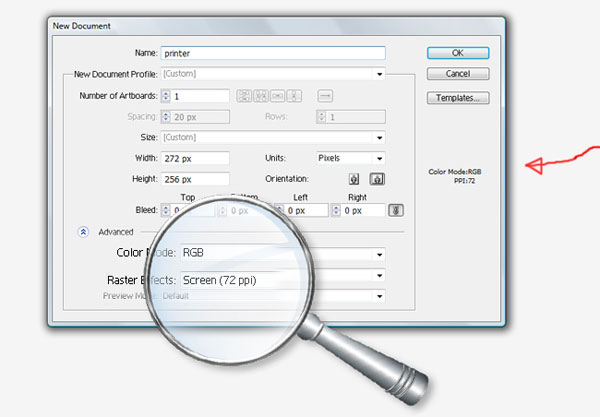The height and width of the screenshot is (417, 600).
Task: Click the Cancel button
Action: pos(458,74)
